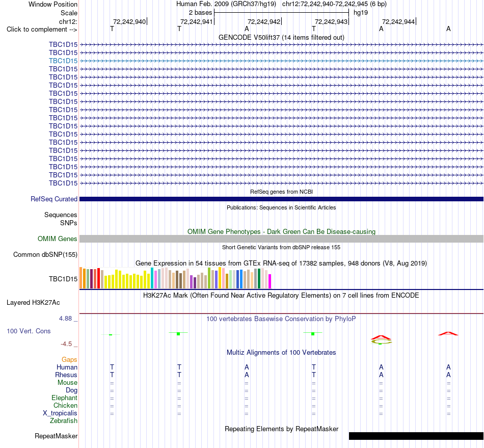Image resolution: width=484 pixels, height=448 pixels.
Task: Click the first orange bar in GTEx chart
Action: (81, 278)
